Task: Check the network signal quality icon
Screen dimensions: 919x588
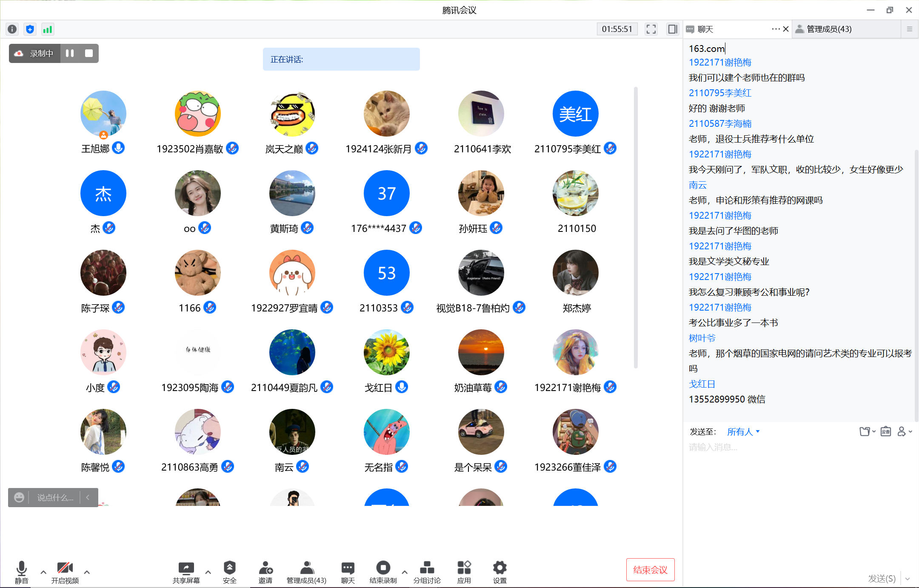Action: 48,29
